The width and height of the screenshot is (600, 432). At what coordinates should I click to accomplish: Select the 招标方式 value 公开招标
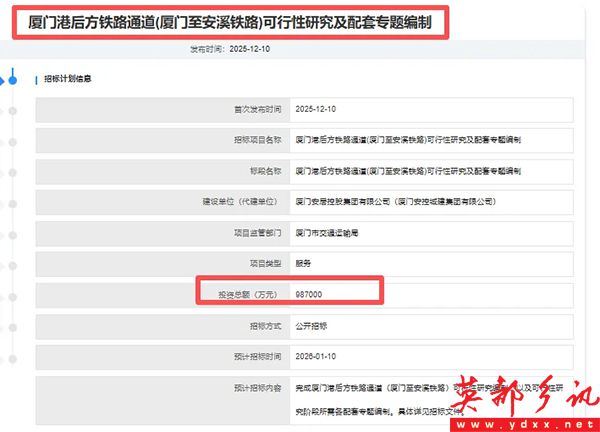311,325
